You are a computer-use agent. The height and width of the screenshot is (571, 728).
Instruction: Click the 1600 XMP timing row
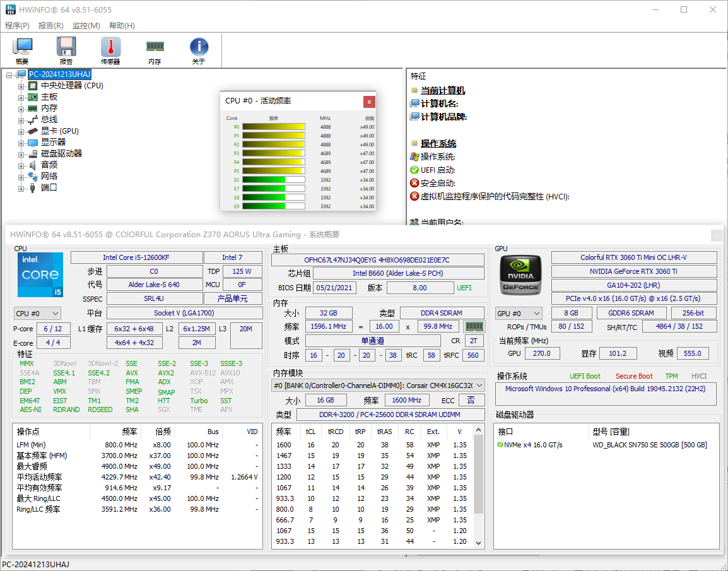[372, 445]
